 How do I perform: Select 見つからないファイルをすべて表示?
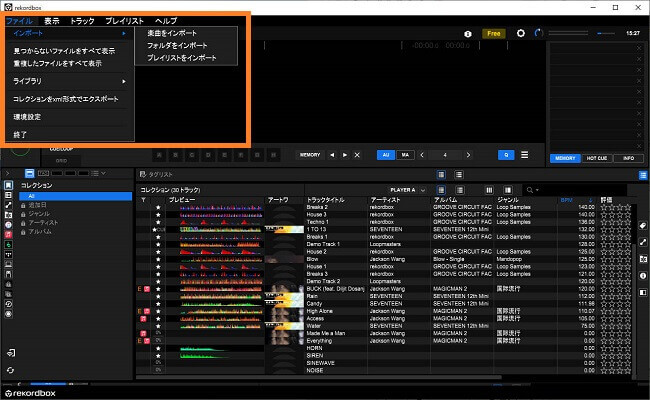point(64,51)
